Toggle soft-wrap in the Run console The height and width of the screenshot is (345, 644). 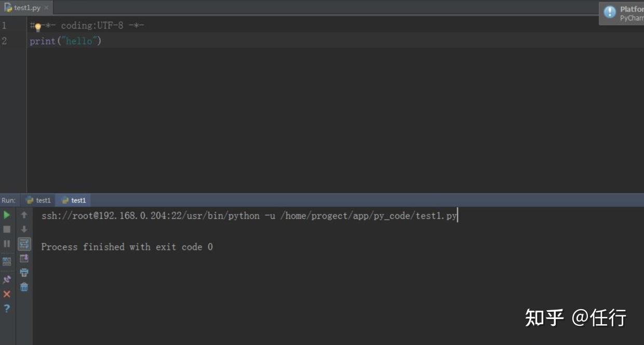24,243
